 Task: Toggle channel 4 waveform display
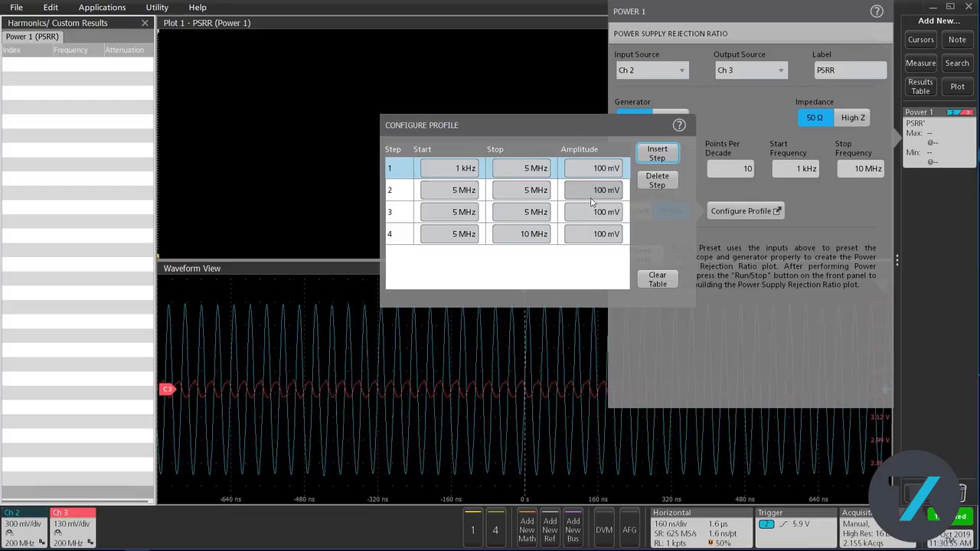coord(495,530)
